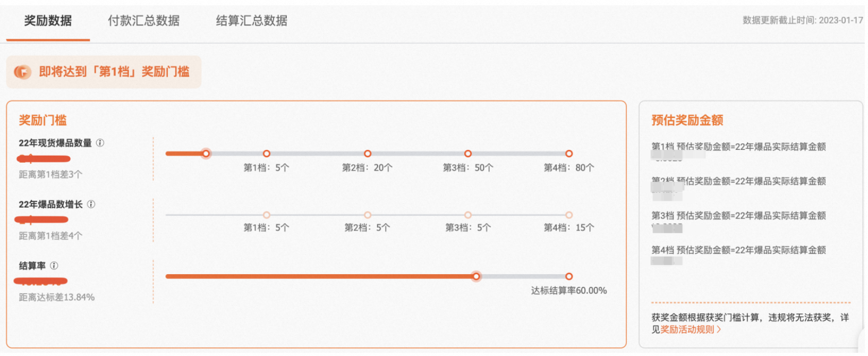Click the 预估奖励金额 panel heading
The height and width of the screenshot is (356, 868).
687,121
